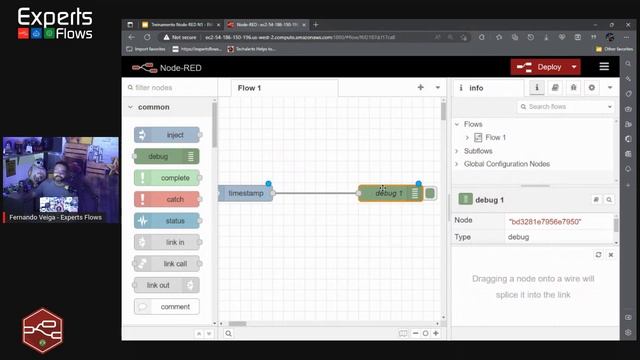
Task: Select the catch node in the palette
Action: (167, 199)
